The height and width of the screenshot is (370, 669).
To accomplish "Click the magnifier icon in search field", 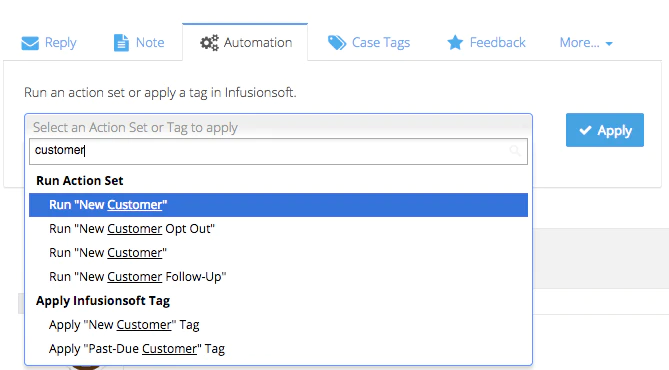I will [x=515, y=151].
